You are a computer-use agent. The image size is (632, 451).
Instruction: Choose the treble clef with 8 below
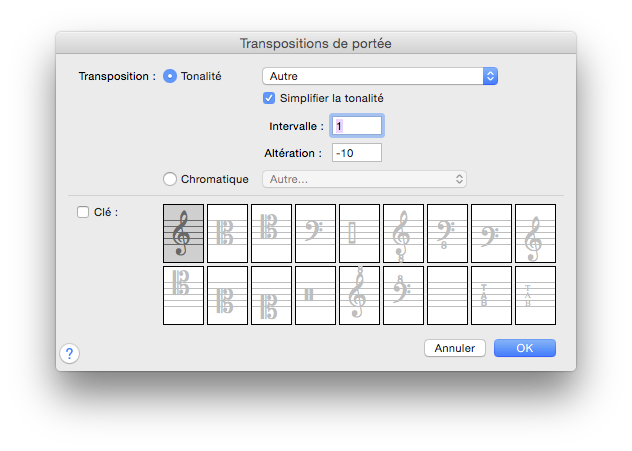click(x=403, y=233)
